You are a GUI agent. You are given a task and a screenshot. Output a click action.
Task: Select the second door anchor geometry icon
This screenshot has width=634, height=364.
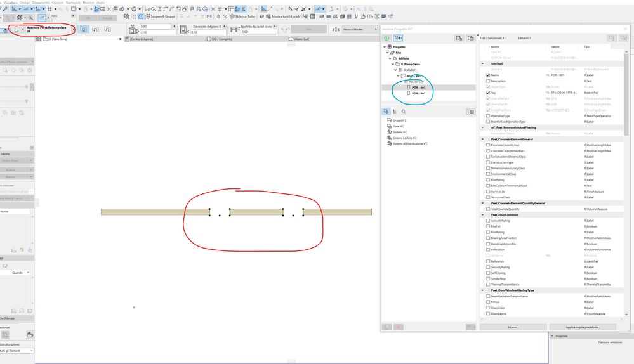click(95, 30)
